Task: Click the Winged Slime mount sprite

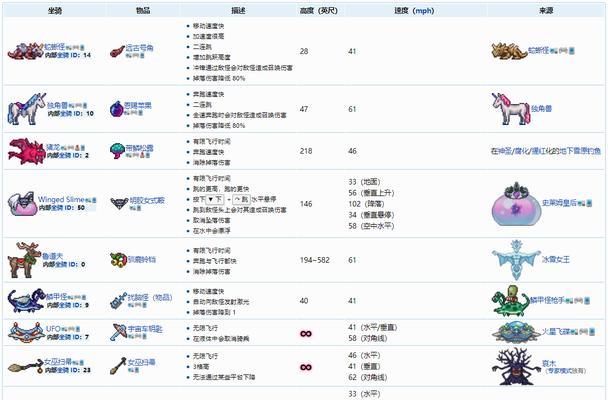Action: coord(22,203)
